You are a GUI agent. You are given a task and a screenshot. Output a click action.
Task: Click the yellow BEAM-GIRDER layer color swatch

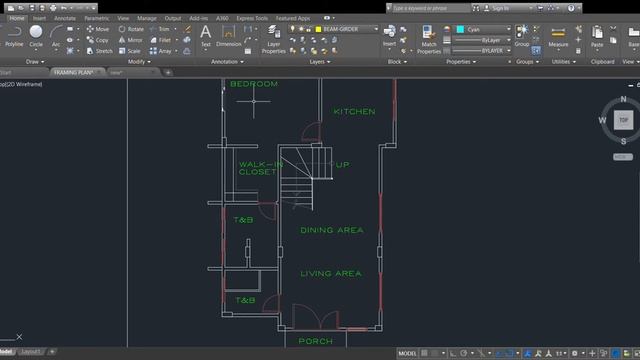(x=318, y=29)
